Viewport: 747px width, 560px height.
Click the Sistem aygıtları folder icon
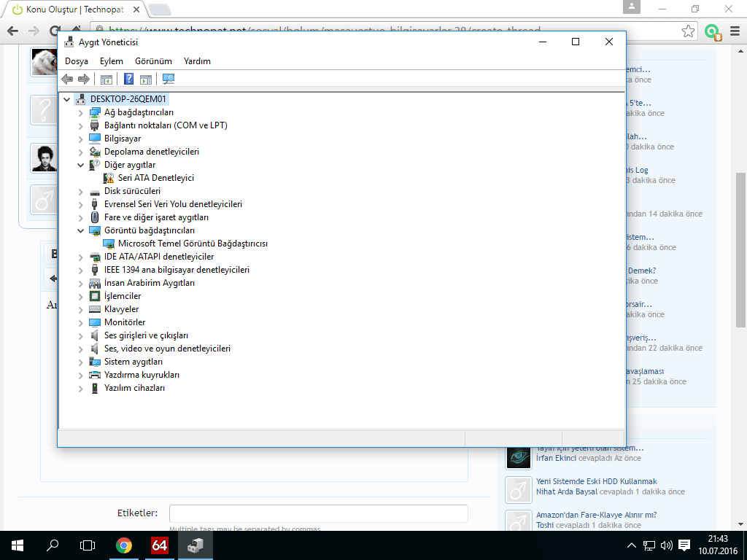tap(95, 362)
